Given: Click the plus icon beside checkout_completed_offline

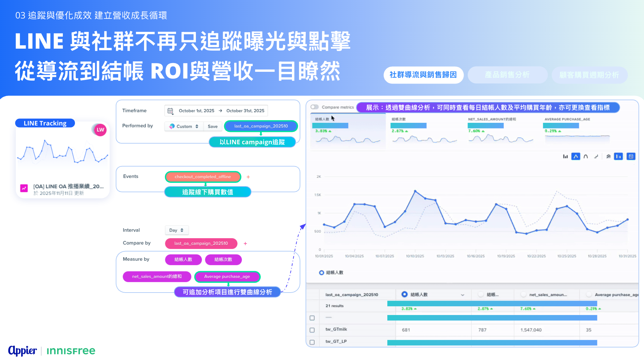Looking at the screenshot, I should coord(248,177).
